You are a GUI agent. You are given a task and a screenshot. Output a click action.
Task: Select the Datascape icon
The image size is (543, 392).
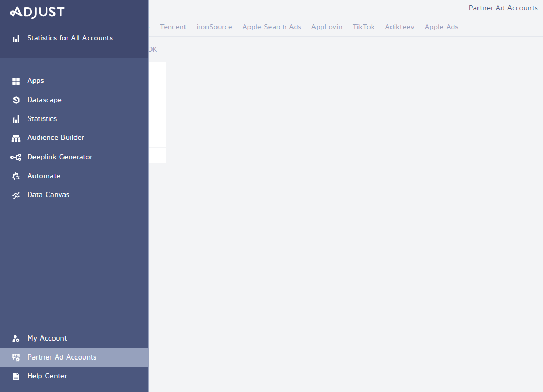click(x=16, y=100)
